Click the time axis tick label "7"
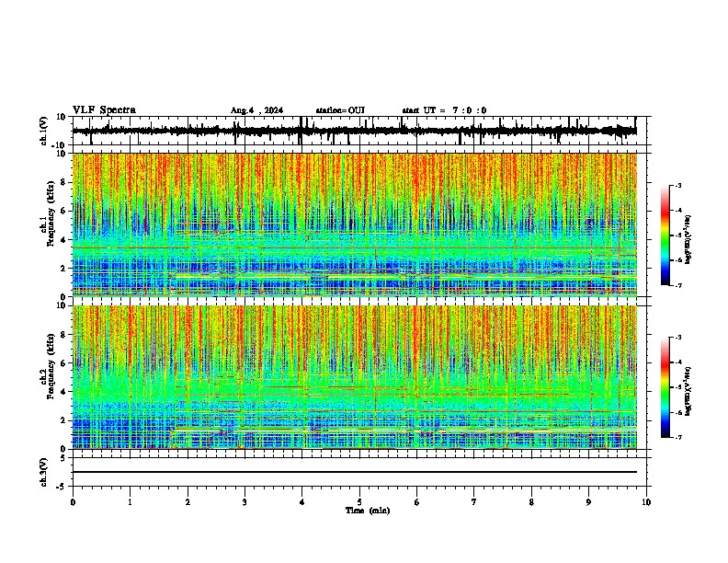 click(x=474, y=502)
